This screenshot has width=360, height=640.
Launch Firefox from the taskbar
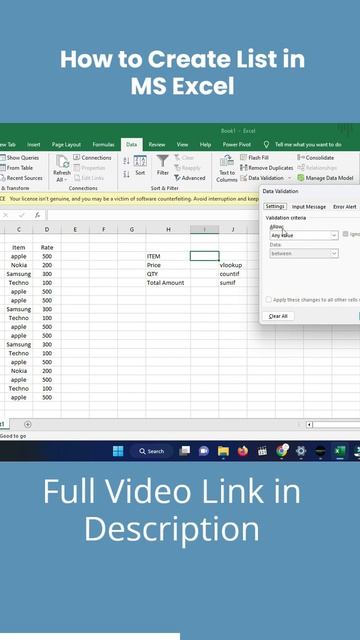[243, 451]
